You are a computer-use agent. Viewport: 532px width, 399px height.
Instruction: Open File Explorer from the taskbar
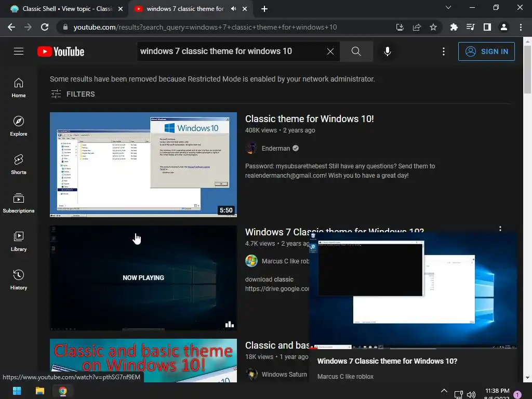coord(39,391)
